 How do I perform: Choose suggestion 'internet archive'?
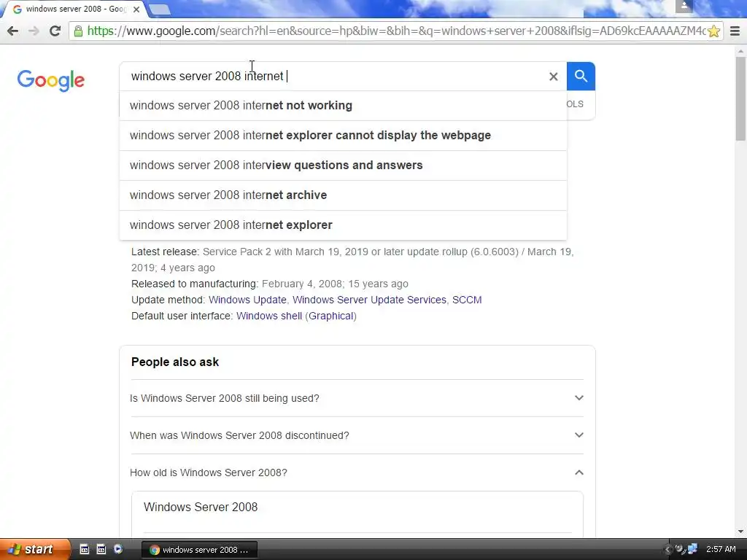[343, 195]
